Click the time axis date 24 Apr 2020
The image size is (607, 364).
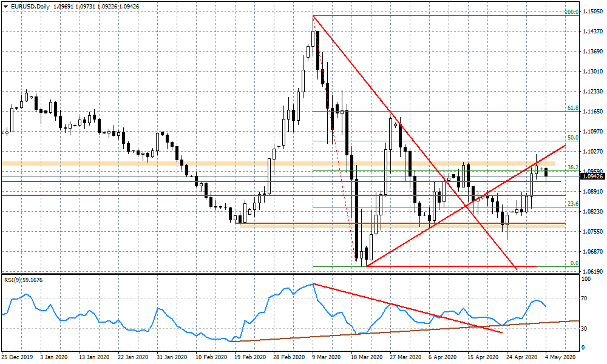tap(522, 357)
